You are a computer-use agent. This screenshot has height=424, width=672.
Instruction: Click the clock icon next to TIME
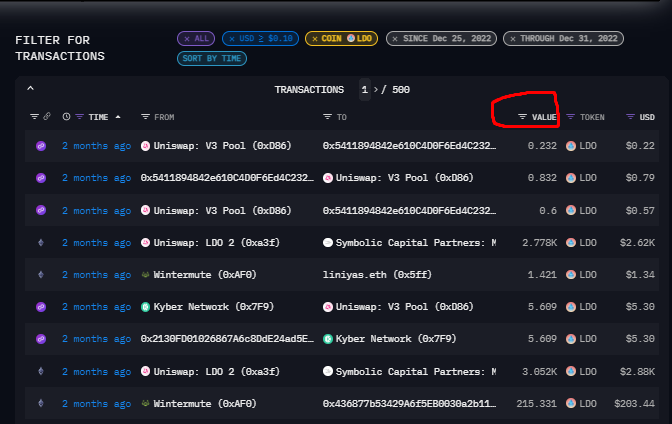pos(66,117)
